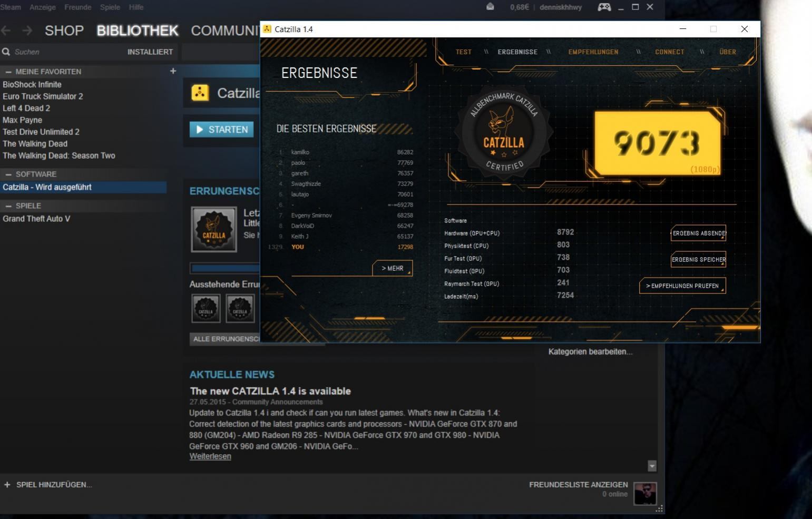Image resolution: width=812 pixels, height=519 pixels.
Task: Click the 9073 score panel
Action: click(657, 143)
